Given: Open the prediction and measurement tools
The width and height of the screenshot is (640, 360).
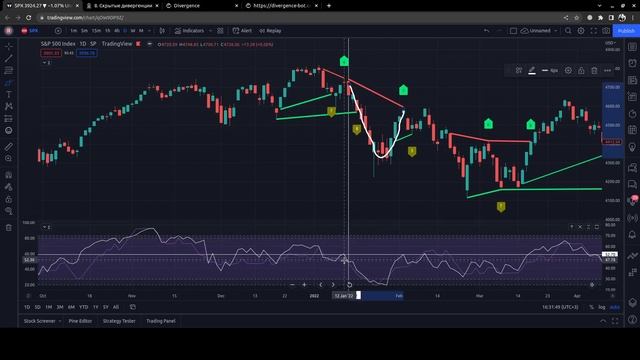Looking at the screenshot, I should pos(9,119).
